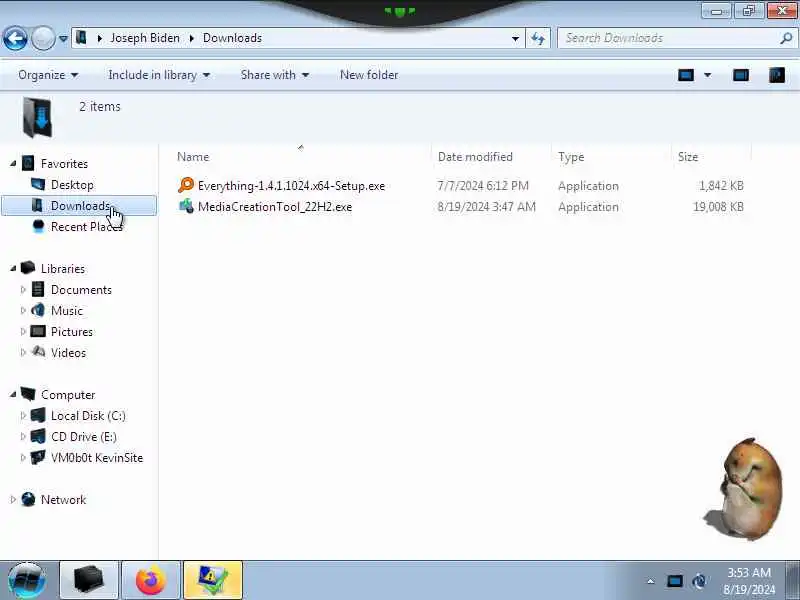
Task: Sort by Type column header
Action: 611,157
